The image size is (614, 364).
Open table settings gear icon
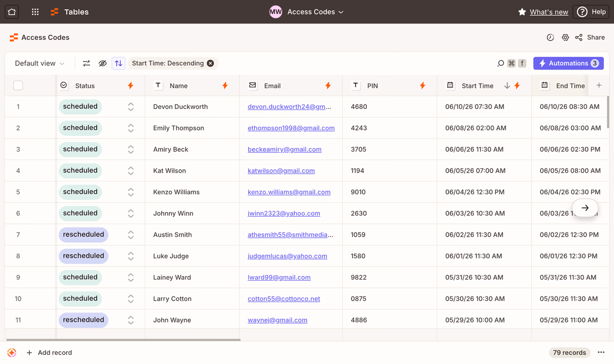click(565, 37)
